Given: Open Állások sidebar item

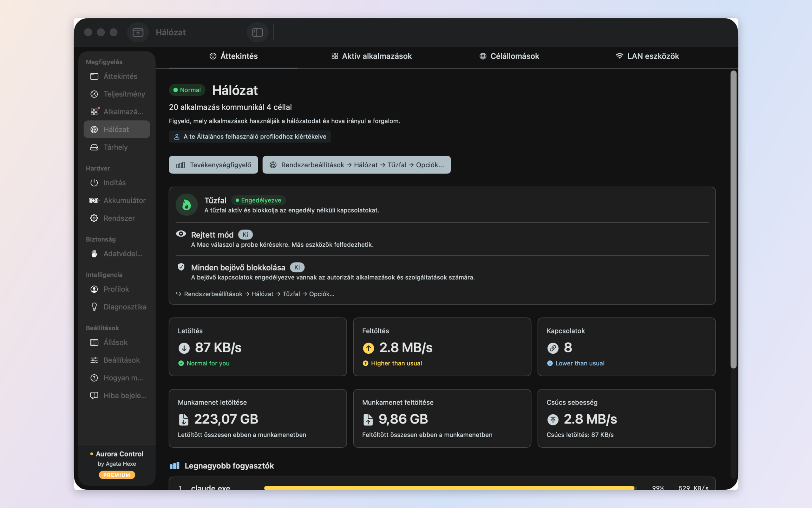Looking at the screenshot, I should 117,342.
